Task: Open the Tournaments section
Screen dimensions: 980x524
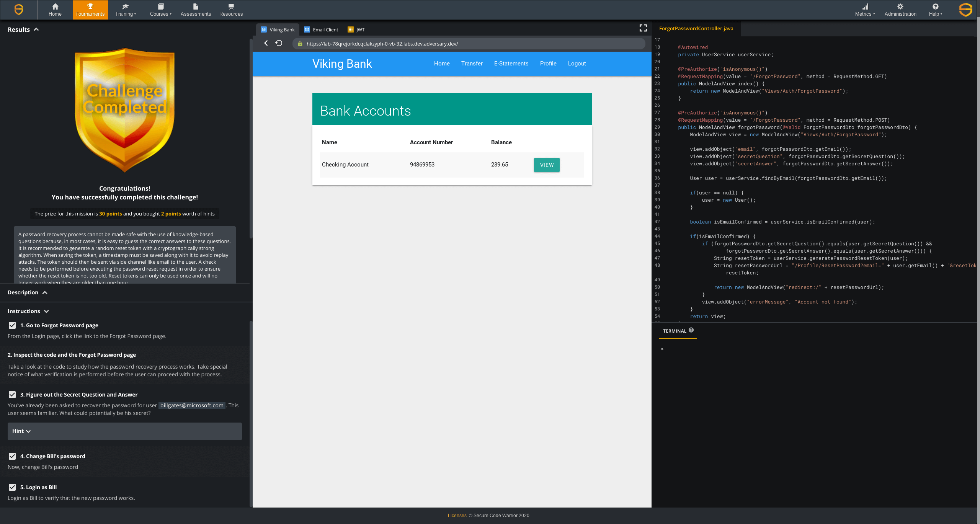Action: (x=90, y=10)
